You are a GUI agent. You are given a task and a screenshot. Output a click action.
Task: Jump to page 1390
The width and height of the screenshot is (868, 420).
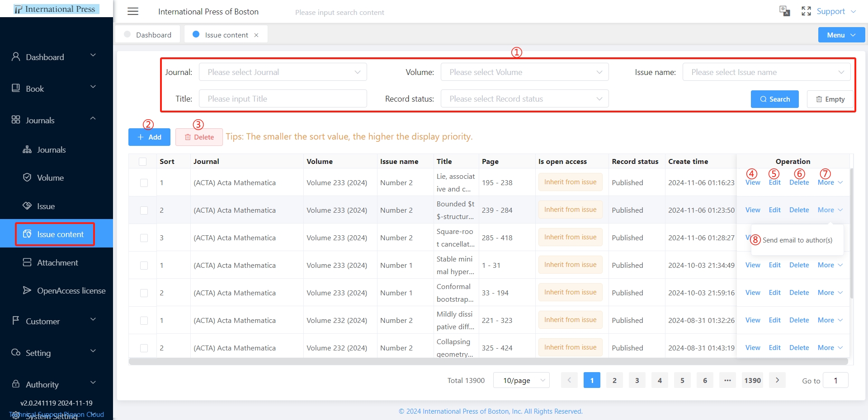(752, 380)
